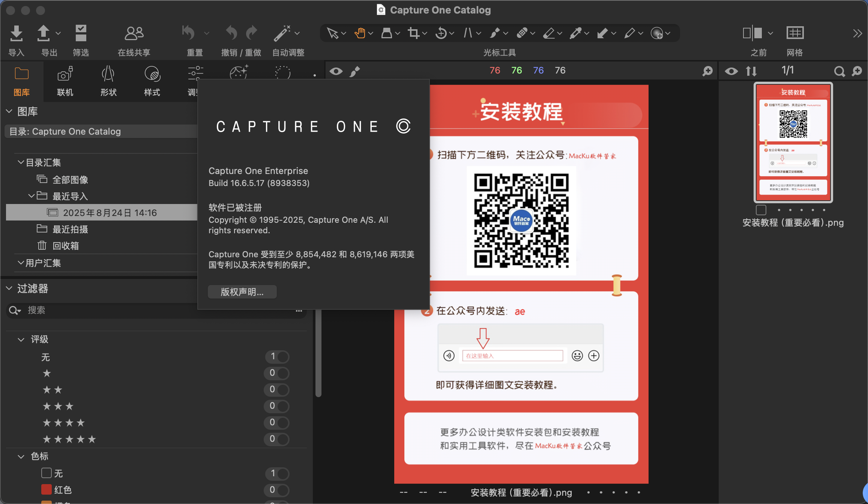
Task: Open the 最近拍摄 folder
Action: coord(70,229)
